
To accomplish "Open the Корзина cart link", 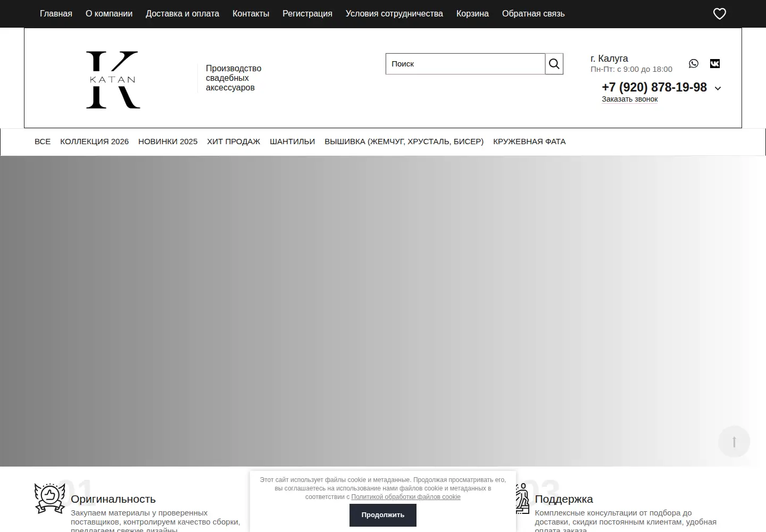I will coord(472,14).
